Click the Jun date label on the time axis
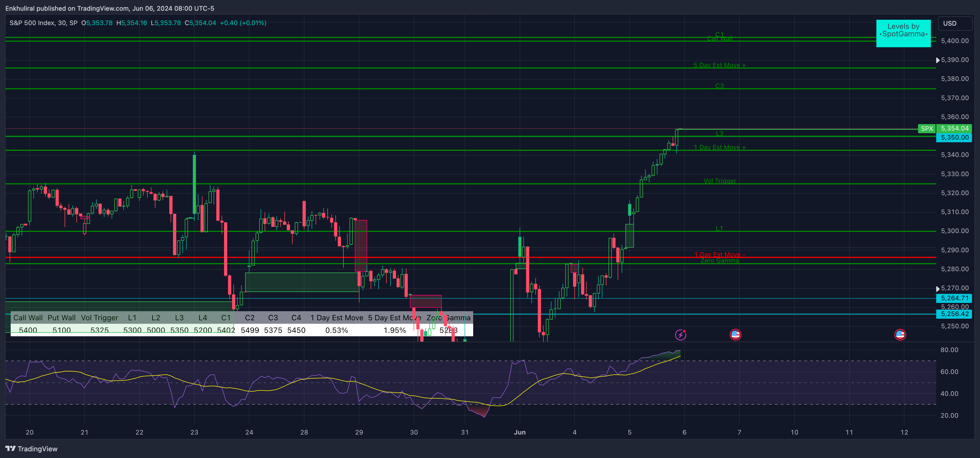This screenshot has width=980, height=458. click(x=520, y=433)
